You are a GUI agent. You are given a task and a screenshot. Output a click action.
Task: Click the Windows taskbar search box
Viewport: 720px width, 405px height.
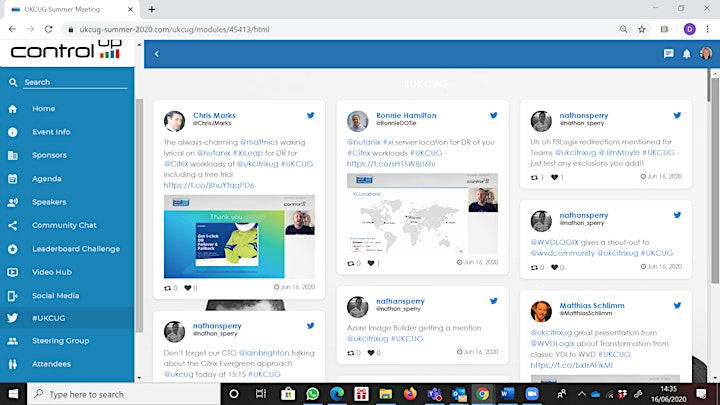pyautogui.click(x=124, y=394)
